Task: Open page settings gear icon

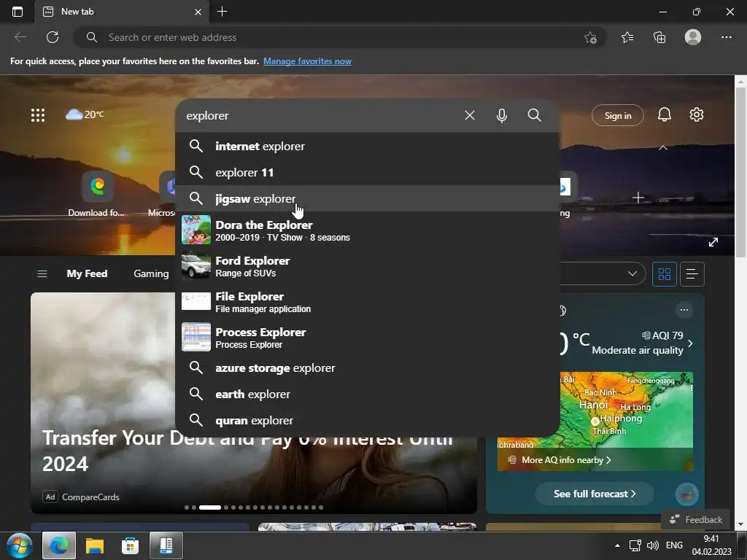Action: (697, 114)
